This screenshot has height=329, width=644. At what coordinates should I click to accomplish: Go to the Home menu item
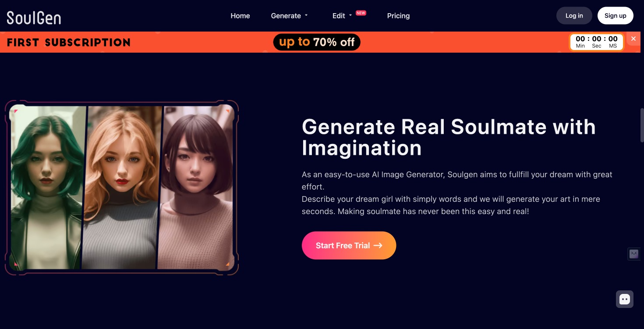tap(240, 16)
